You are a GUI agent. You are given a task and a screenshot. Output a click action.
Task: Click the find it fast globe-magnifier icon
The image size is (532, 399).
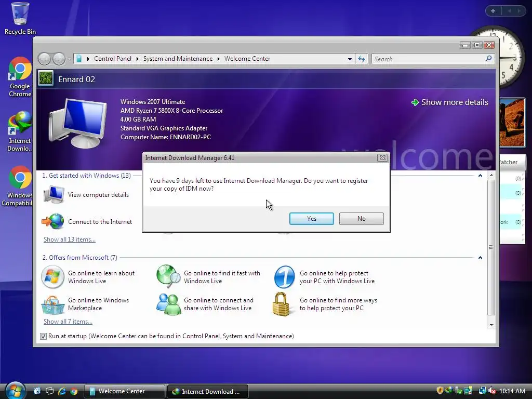pos(168,276)
